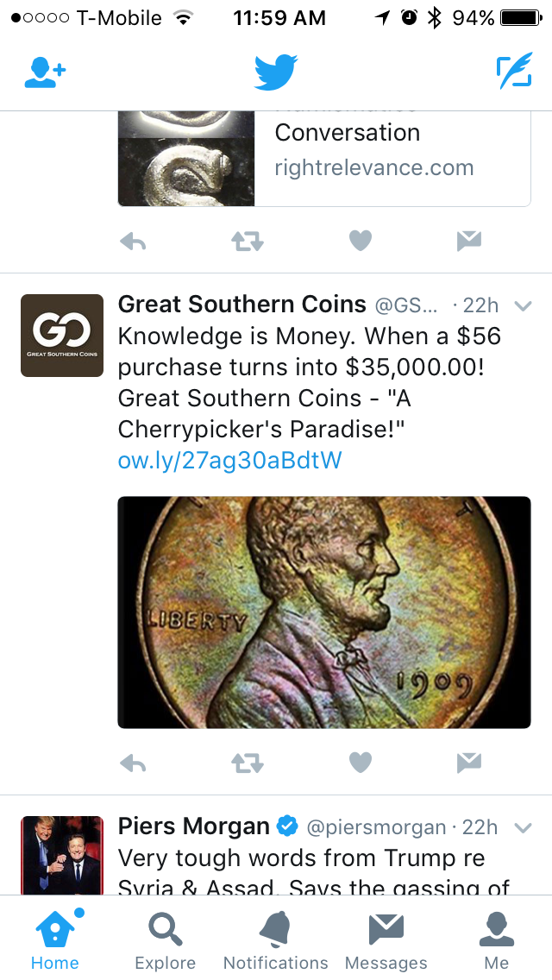Share rightrelevance.com tweet via direct message
552x980 pixels.
(469, 241)
